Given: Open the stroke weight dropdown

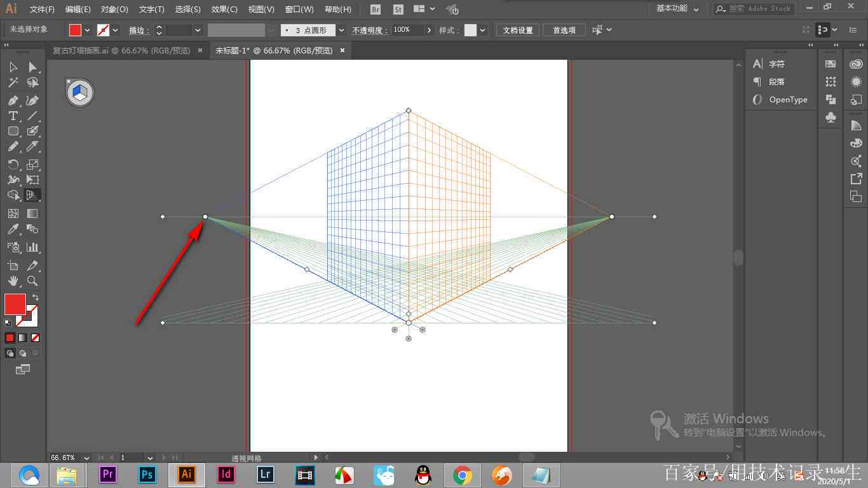Looking at the screenshot, I should [x=198, y=30].
